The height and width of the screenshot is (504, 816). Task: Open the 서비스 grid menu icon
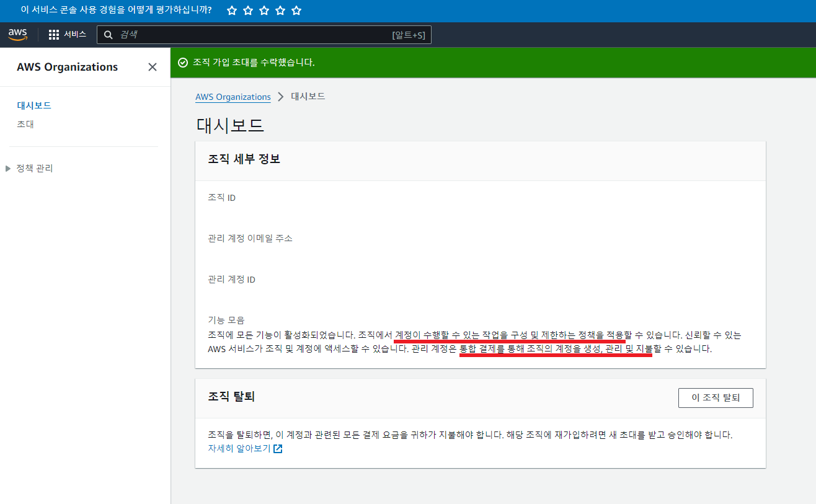[54, 35]
